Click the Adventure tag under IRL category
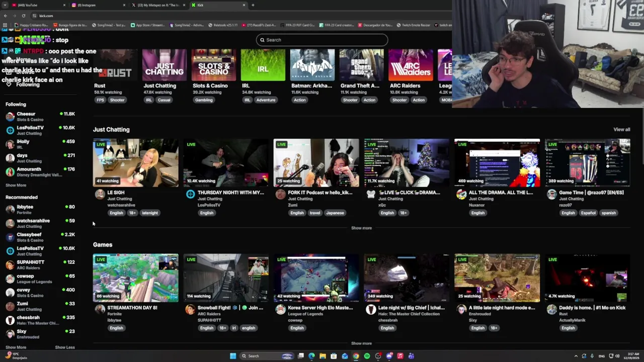 click(x=266, y=100)
